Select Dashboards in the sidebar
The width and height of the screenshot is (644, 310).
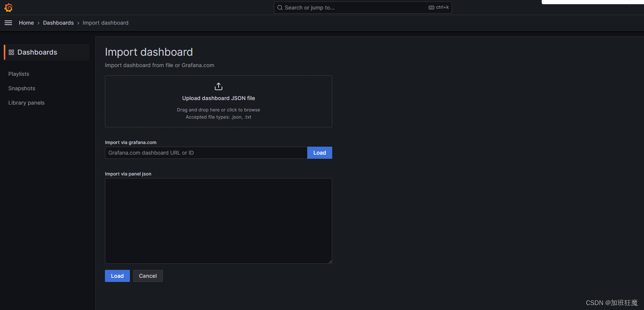tap(47, 52)
